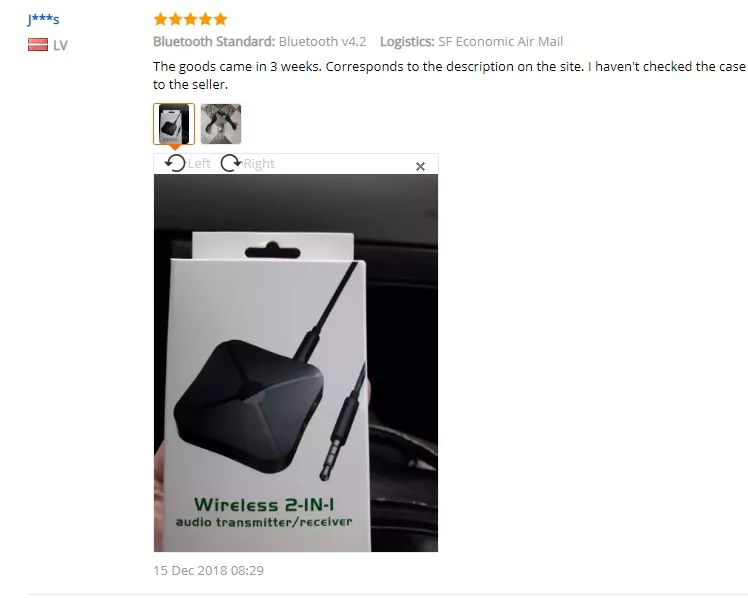
Task: Open reviewer J***s profile link
Action: [x=43, y=19]
